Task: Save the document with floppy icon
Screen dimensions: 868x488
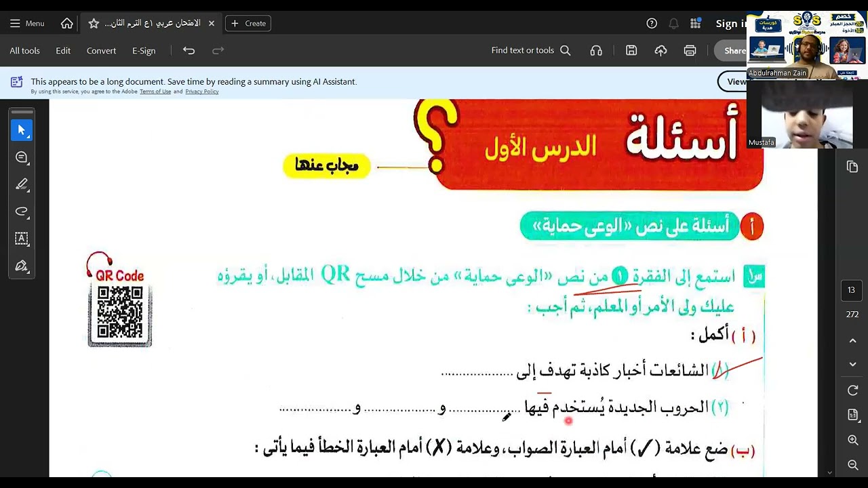Action: tap(631, 50)
